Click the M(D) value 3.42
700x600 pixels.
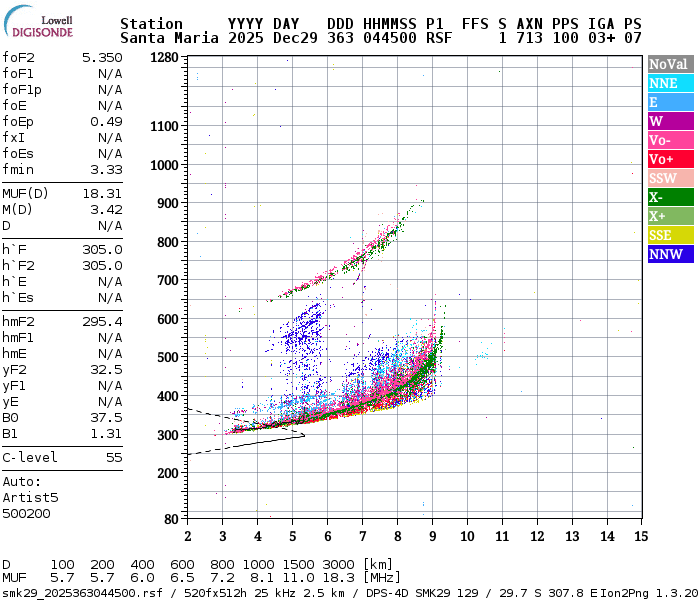[x=106, y=210]
